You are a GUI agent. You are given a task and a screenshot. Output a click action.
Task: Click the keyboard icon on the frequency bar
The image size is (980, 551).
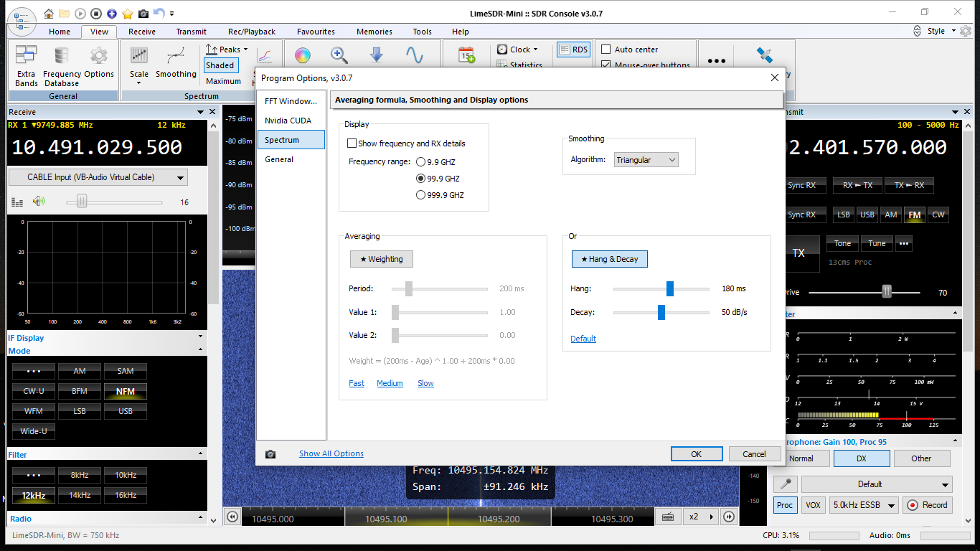[x=667, y=517]
